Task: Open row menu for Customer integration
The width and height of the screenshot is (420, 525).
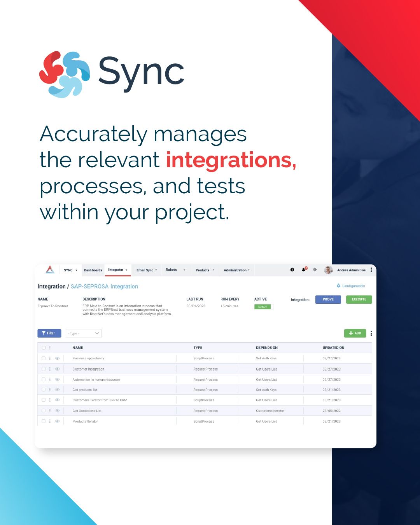Action: pyautogui.click(x=50, y=369)
